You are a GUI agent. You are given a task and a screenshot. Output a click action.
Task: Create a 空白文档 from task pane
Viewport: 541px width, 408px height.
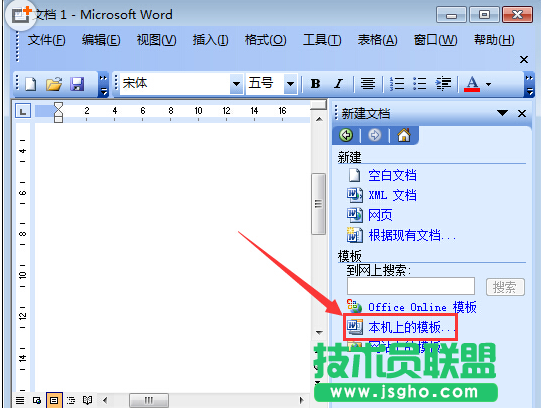click(x=392, y=175)
